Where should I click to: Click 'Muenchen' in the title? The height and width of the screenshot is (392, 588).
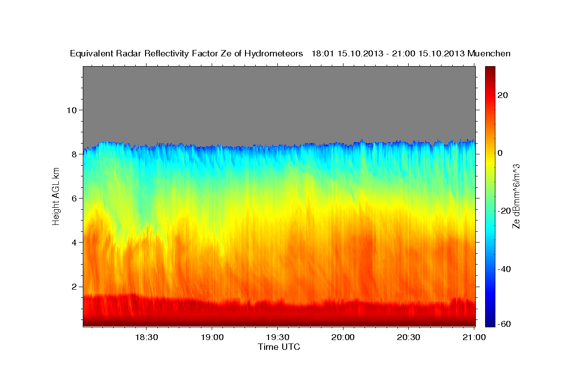489,54
